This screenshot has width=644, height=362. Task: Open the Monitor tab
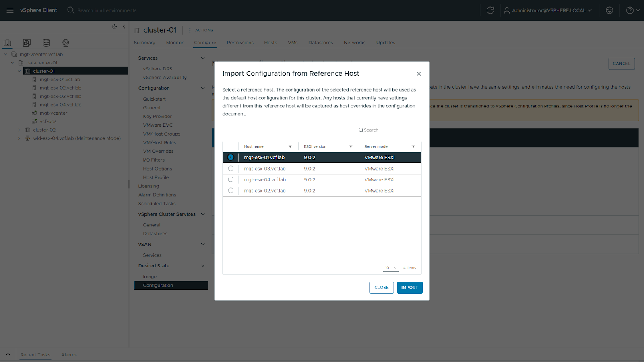pyautogui.click(x=175, y=43)
